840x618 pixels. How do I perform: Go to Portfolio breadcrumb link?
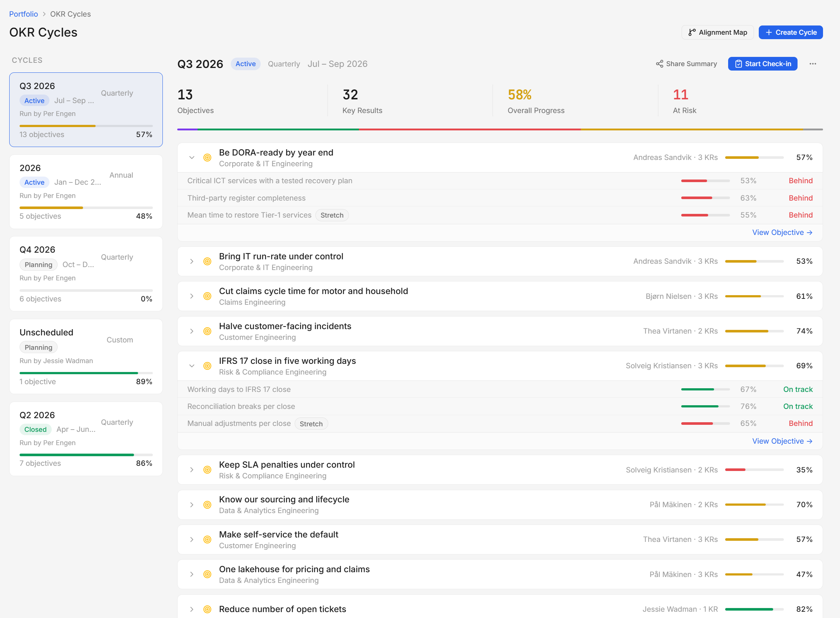[x=24, y=14]
